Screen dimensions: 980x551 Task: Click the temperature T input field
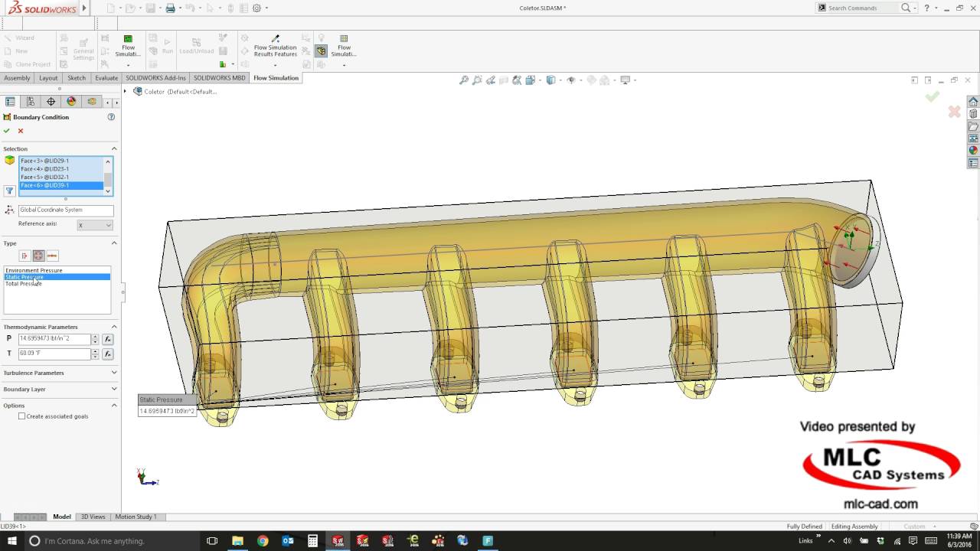pos(54,354)
